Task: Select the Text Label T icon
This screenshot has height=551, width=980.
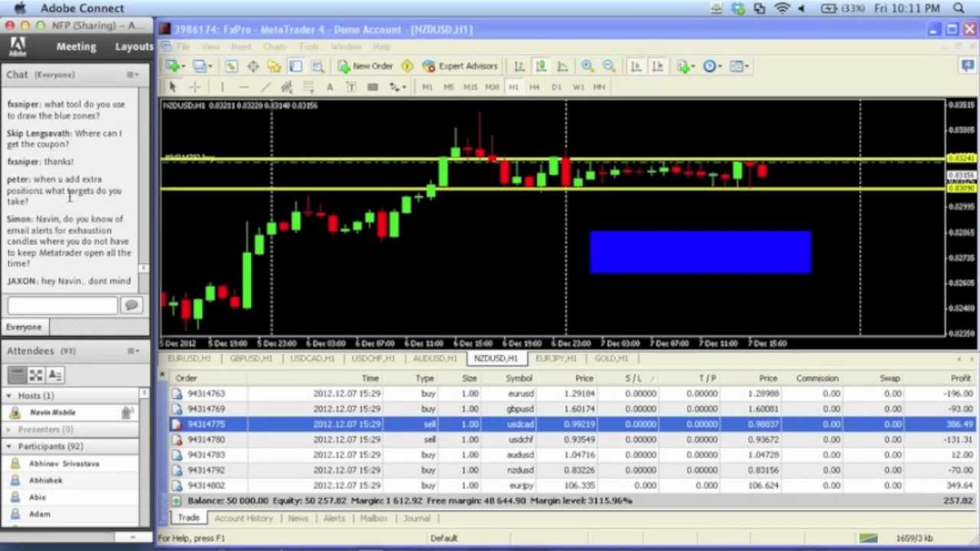Action: tap(351, 86)
